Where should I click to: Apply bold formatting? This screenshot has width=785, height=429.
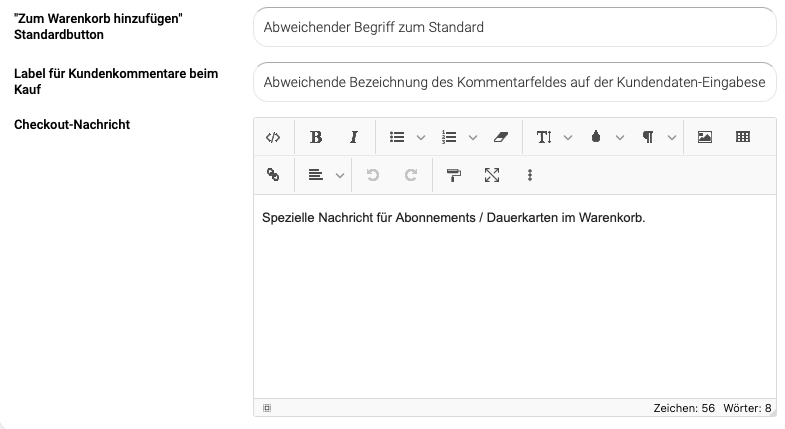[316, 137]
